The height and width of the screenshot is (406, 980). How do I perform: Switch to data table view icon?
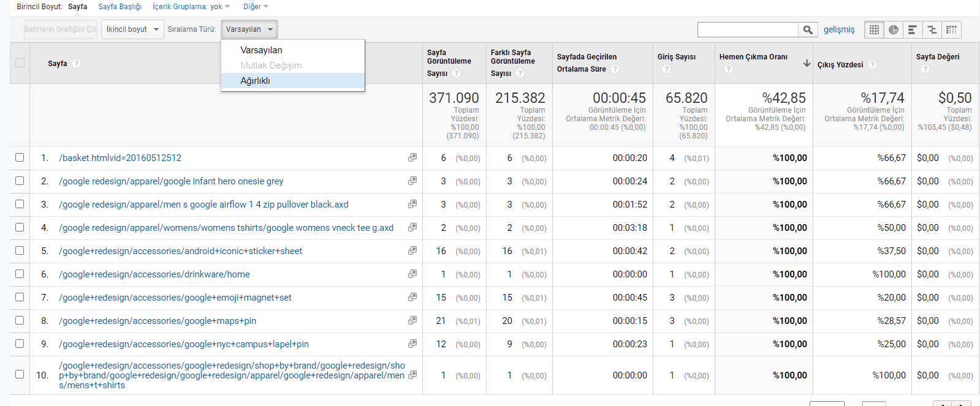point(874,29)
